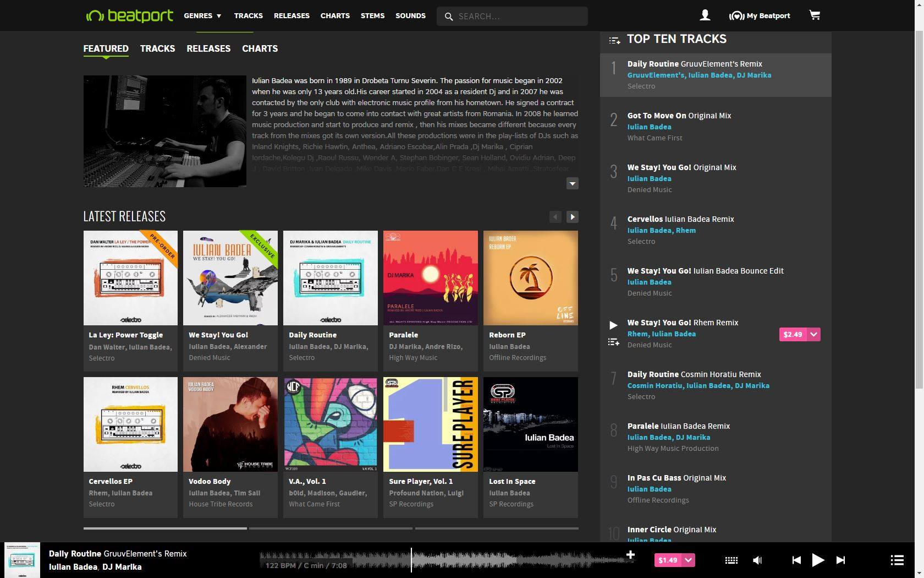
Task: Open SOUNDS in top navigation
Action: click(410, 16)
